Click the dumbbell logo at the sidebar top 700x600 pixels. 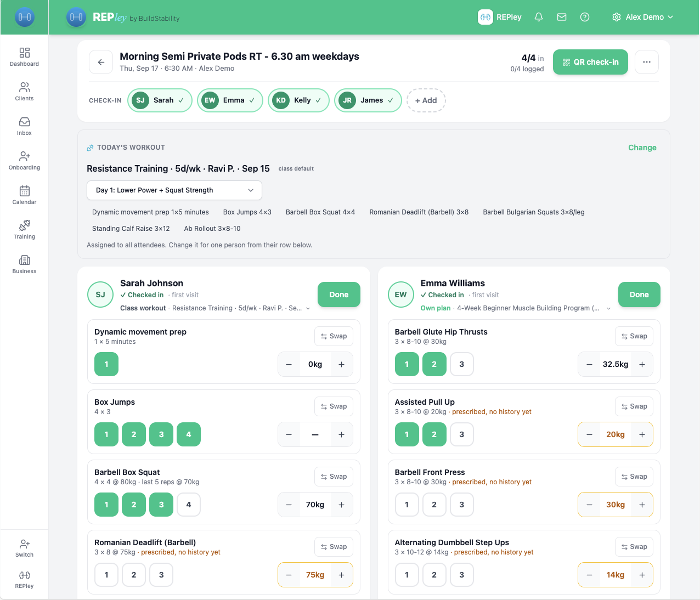click(25, 17)
